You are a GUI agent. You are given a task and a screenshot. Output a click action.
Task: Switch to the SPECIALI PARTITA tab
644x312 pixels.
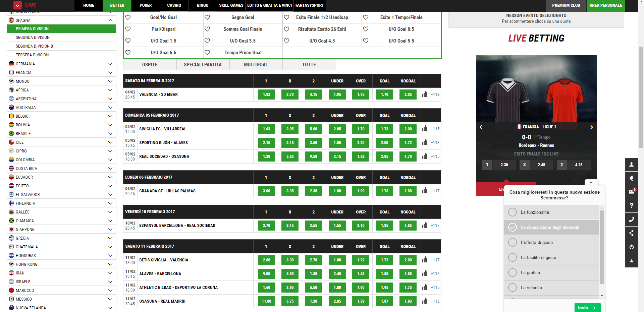coord(203,65)
